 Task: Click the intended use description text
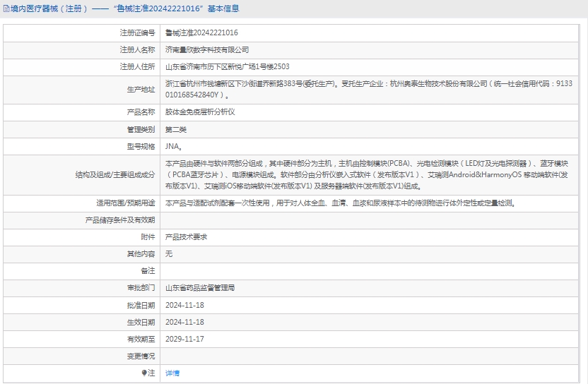[x=339, y=203]
